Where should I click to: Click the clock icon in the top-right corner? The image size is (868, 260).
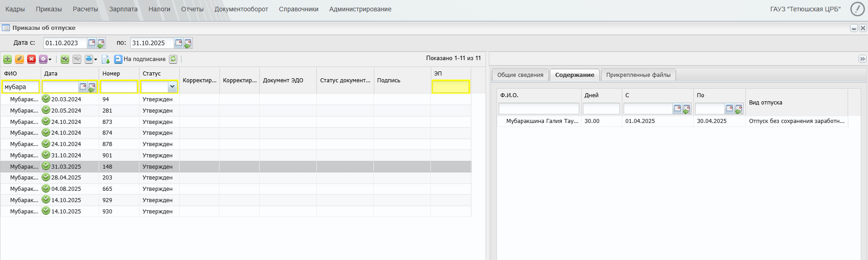[x=857, y=9]
